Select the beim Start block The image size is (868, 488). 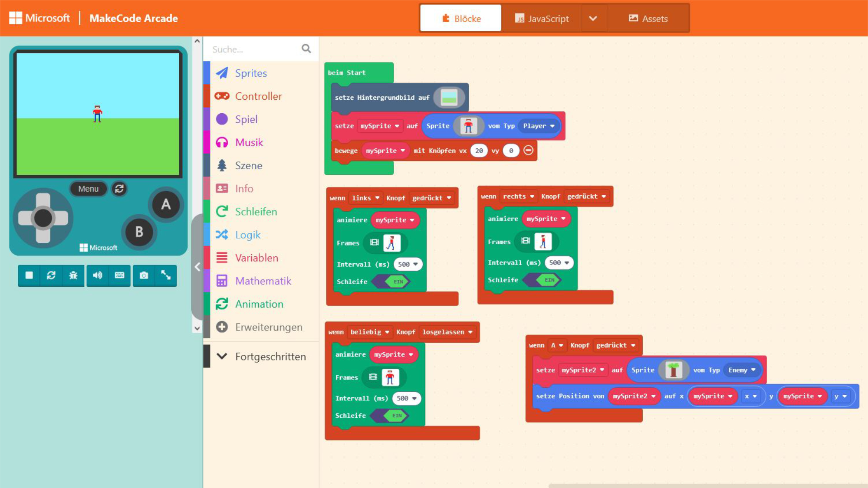coord(346,72)
